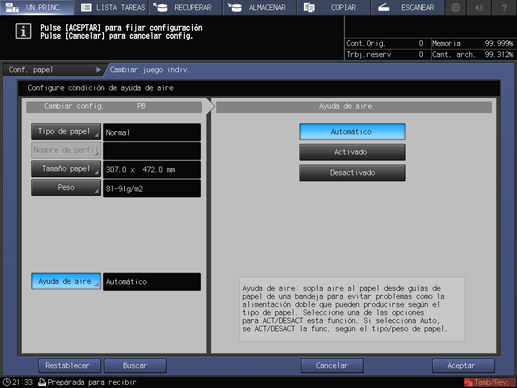Select the Desactivado air assist option
This screenshot has height=388, width=517.
[x=352, y=173]
